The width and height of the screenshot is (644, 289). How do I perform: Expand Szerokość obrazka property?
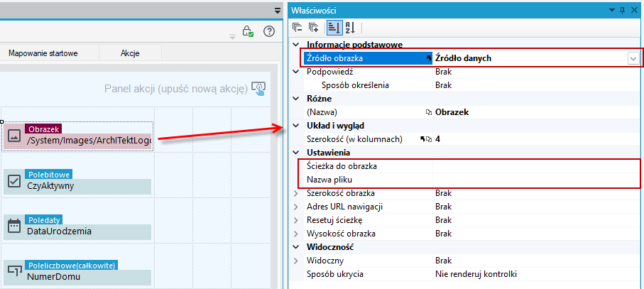(295, 193)
